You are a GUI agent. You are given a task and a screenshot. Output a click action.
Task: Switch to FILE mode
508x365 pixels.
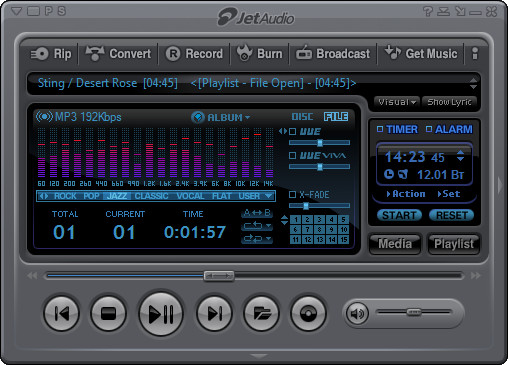click(336, 117)
